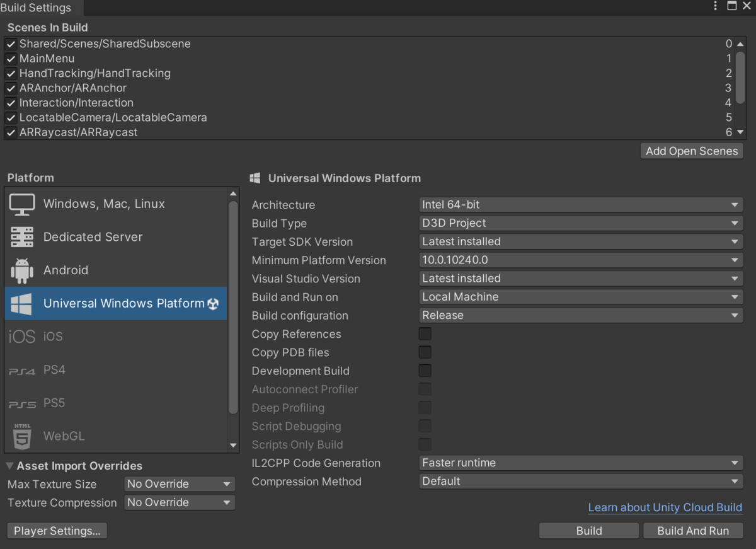Select the MainMenu scene name
The height and width of the screenshot is (549, 756).
coord(47,59)
